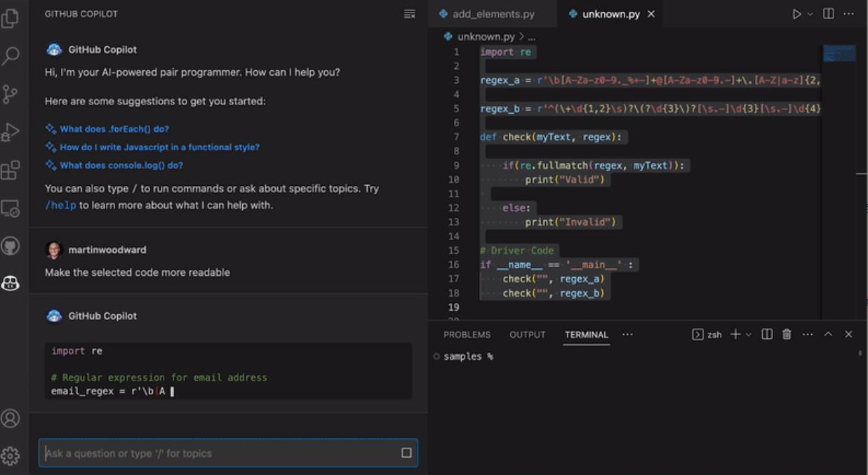Open the Explorer view in activity bar

11,18
